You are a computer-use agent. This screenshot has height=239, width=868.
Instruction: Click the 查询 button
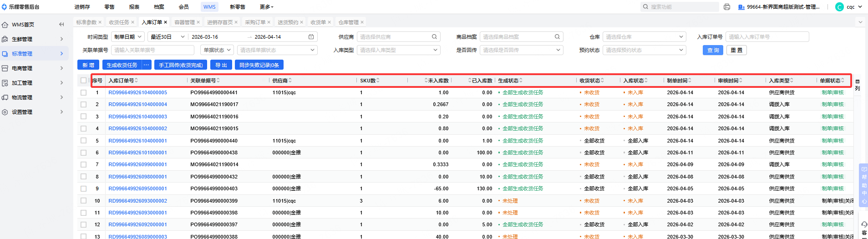pos(713,50)
